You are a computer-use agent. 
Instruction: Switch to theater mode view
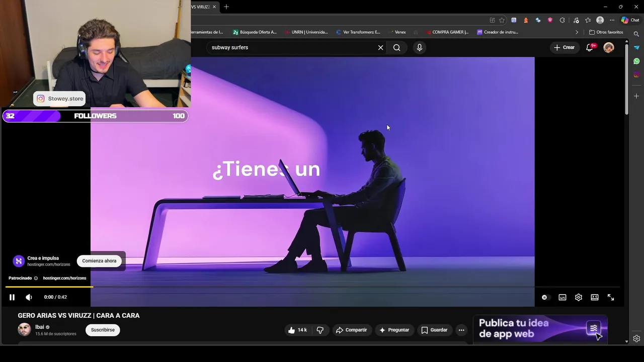coord(595,297)
